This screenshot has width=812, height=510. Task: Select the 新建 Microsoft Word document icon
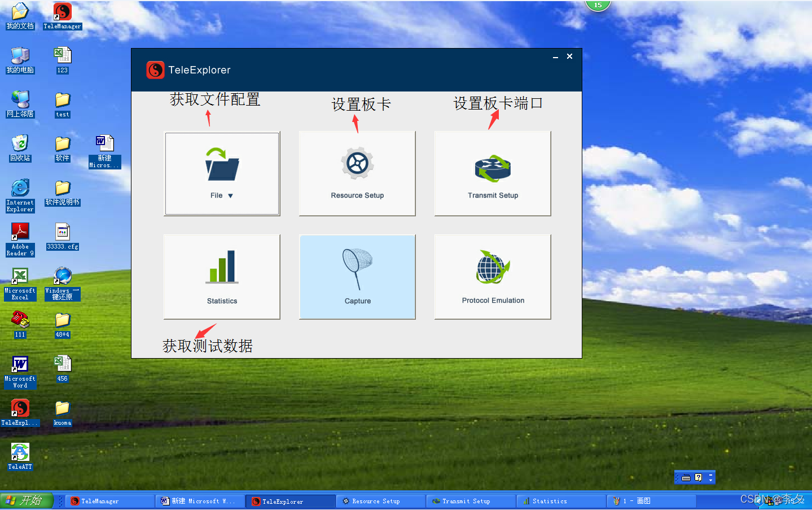[x=104, y=151]
